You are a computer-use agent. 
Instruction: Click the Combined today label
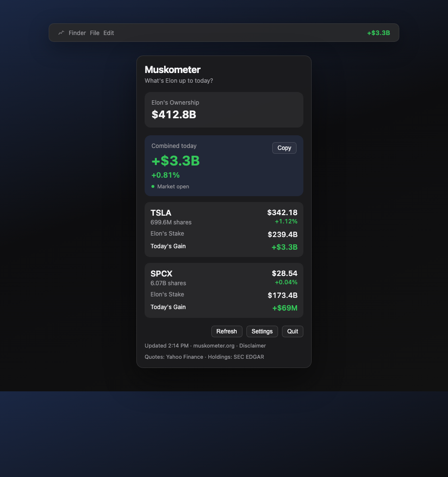coord(174,146)
